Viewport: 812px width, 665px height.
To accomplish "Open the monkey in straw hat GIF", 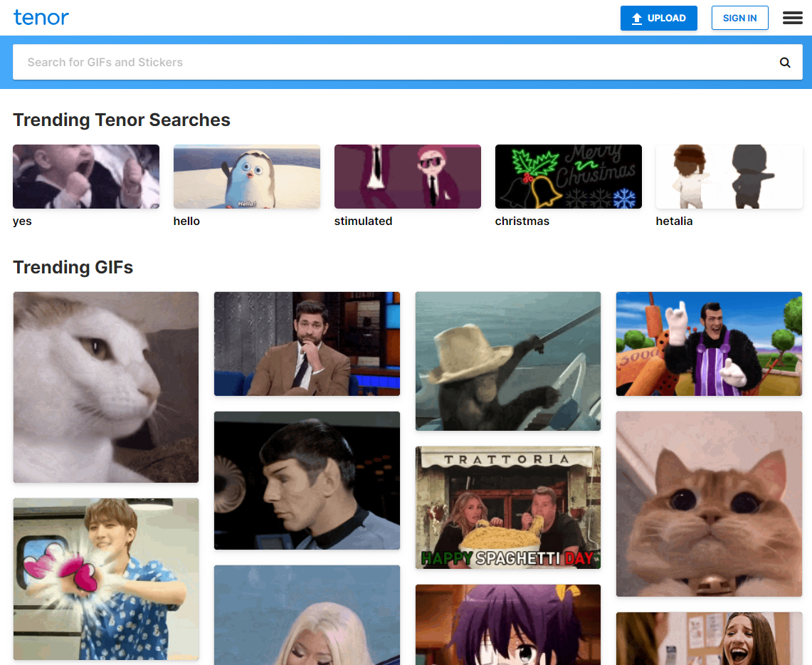I will [x=508, y=361].
